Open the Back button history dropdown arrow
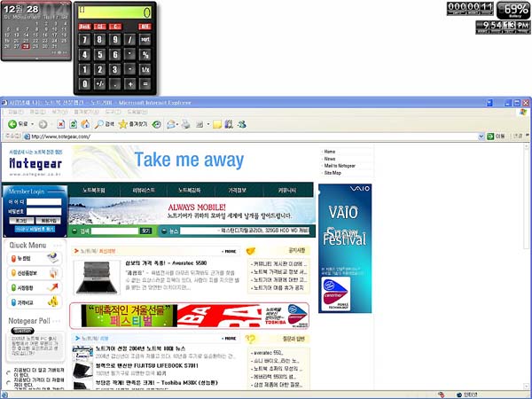This screenshot has width=532, height=399. point(33,124)
